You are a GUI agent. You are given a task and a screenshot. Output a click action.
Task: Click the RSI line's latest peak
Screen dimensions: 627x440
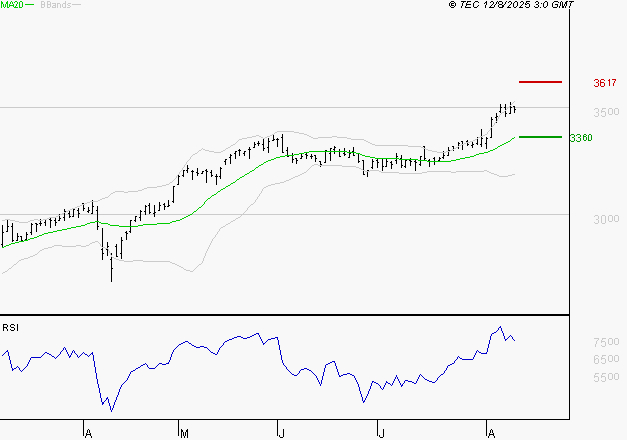(x=499, y=327)
